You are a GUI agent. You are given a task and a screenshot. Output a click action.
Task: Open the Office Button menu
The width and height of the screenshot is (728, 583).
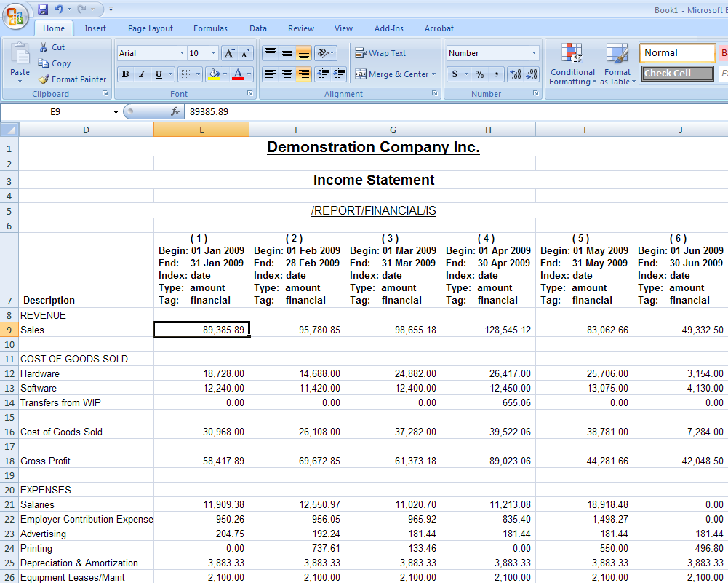click(15, 15)
